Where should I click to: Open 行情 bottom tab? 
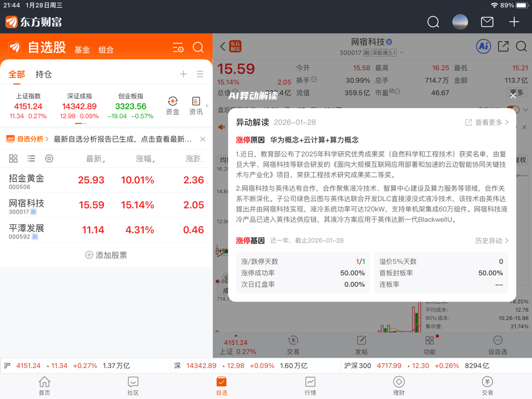[x=310, y=386]
